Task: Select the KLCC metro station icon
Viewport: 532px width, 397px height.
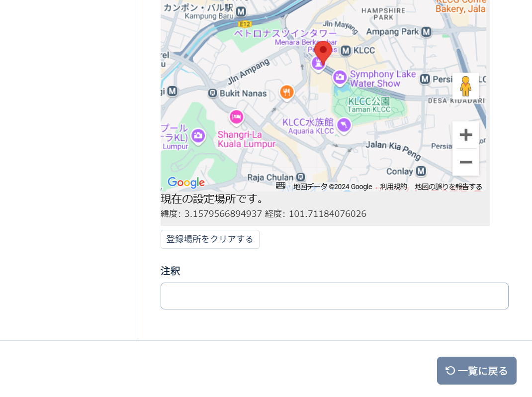Action: (346, 51)
